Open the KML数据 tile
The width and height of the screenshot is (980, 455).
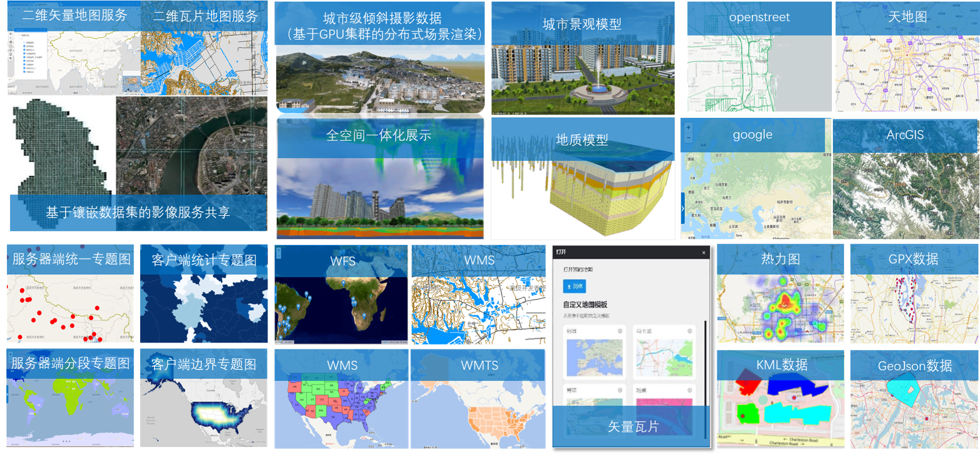click(781, 399)
